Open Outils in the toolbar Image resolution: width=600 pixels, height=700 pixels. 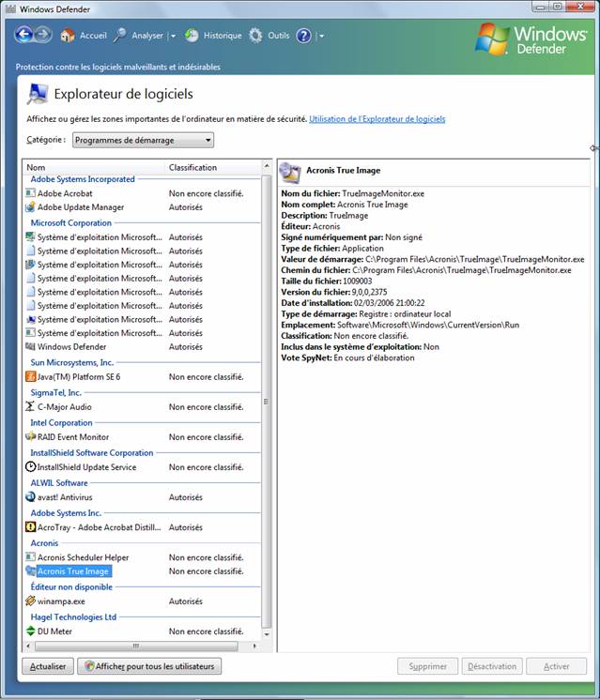pos(278,36)
